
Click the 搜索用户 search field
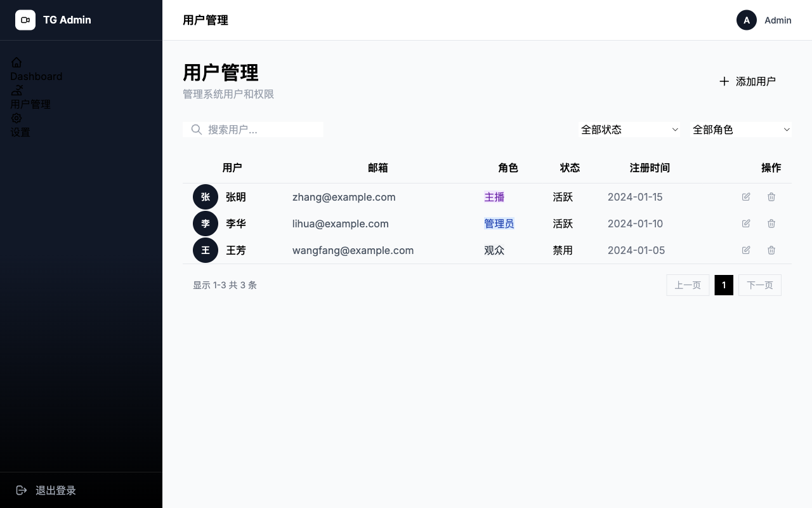[260, 130]
